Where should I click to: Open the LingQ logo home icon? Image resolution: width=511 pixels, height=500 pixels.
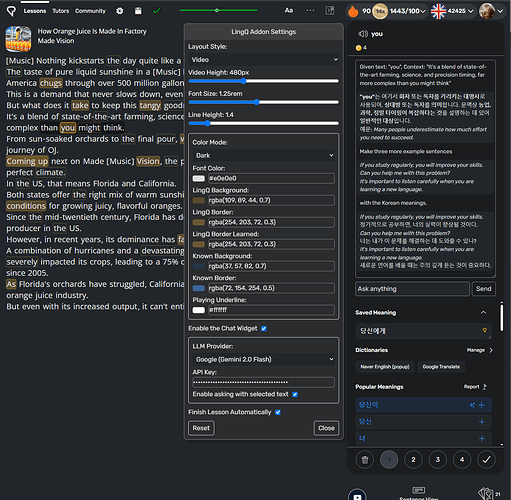[11, 11]
